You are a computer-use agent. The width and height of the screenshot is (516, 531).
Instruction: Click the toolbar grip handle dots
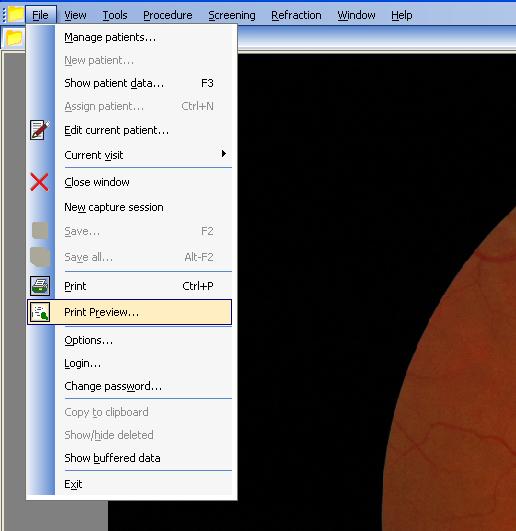pos(4,15)
